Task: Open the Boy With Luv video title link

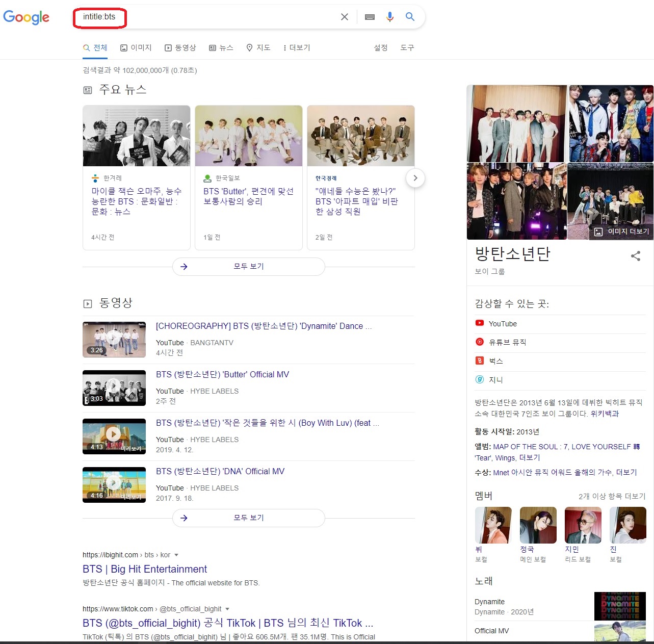Action: pyautogui.click(x=268, y=423)
